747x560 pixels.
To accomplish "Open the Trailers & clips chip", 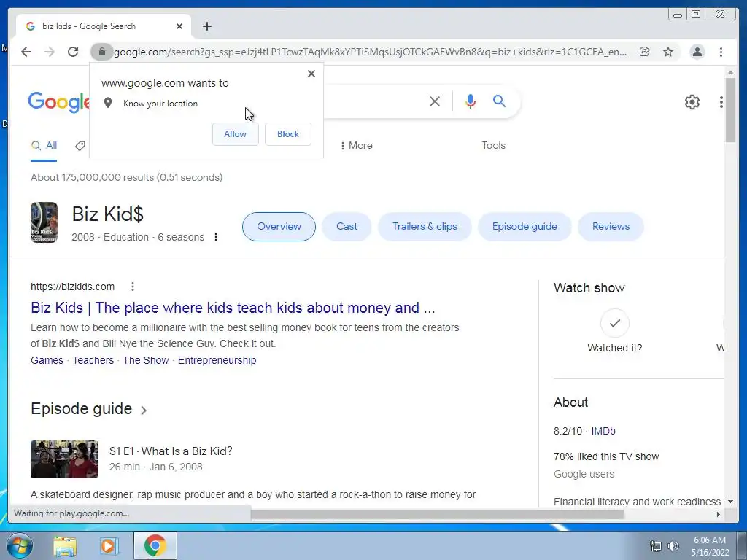I will coord(425,226).
